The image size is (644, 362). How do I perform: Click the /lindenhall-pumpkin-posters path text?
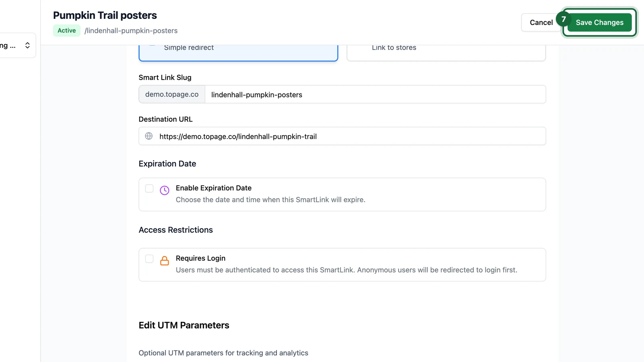tap(131, 31)
